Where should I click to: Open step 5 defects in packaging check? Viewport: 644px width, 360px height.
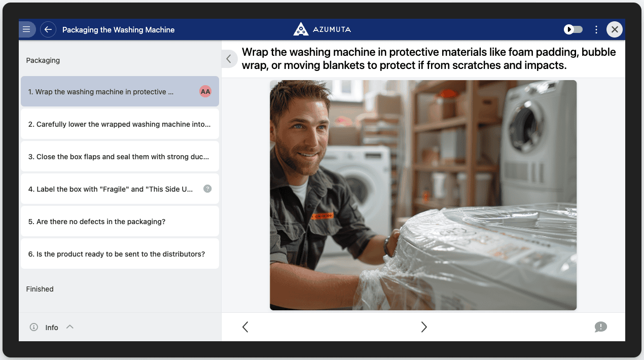click(120, 222)
